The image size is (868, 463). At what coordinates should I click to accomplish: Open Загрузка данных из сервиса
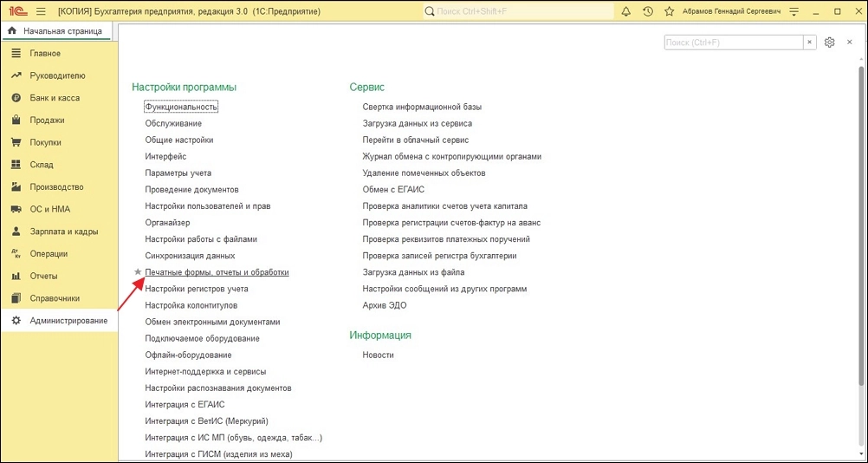tap(417, 123)
